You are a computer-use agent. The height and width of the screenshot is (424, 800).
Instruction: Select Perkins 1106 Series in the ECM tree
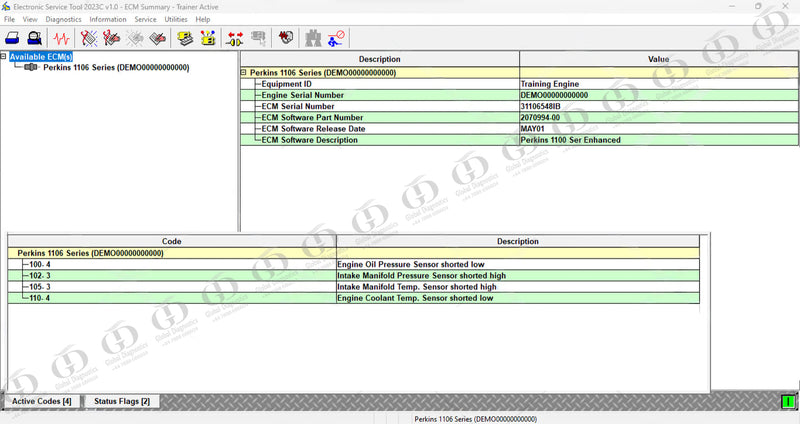(x=116, y=67)
